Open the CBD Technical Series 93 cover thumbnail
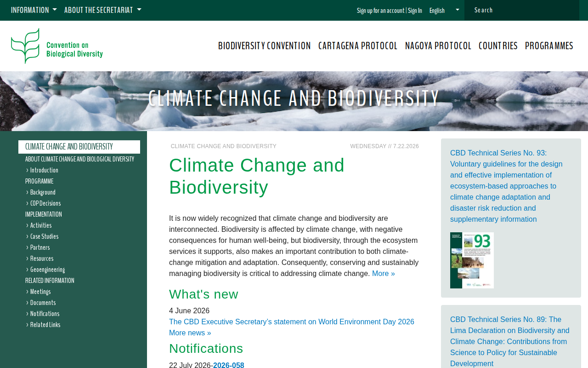 pos(472,260)
